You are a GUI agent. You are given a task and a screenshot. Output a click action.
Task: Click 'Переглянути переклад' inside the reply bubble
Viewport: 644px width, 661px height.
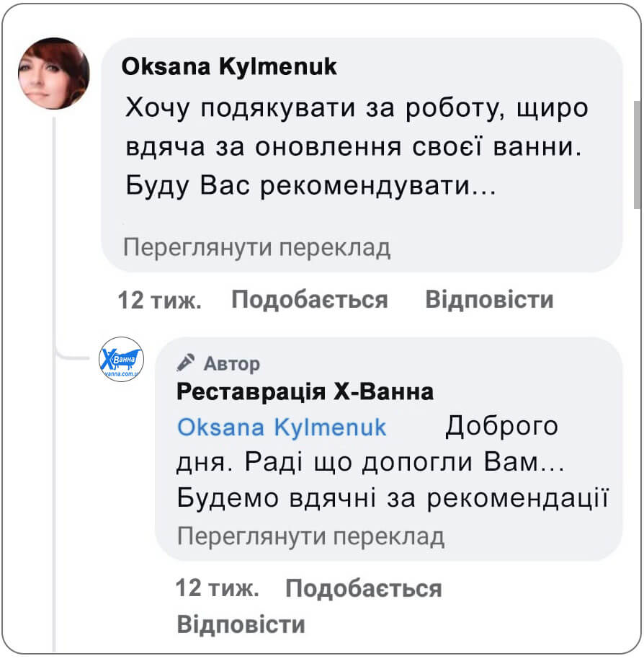click(310, 536)
